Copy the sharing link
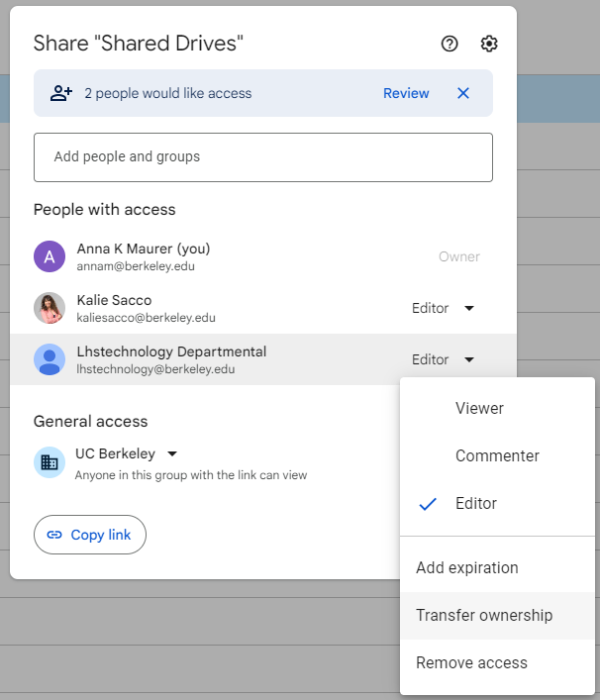600x700 pixels. point(90,535)
